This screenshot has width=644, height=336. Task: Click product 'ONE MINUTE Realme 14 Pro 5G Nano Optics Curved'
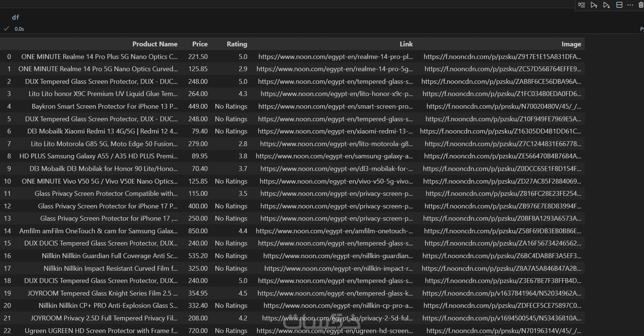(x=98, y=69)
